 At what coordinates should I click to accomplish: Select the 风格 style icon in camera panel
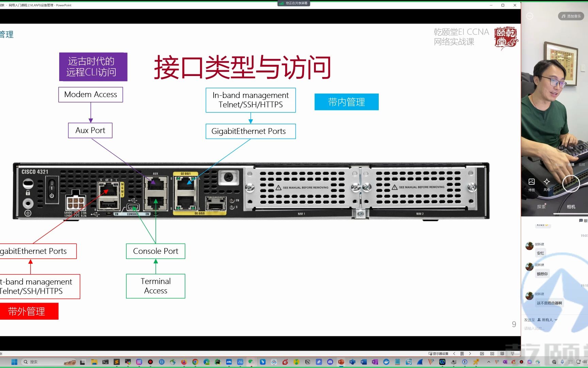click(546, 182)
